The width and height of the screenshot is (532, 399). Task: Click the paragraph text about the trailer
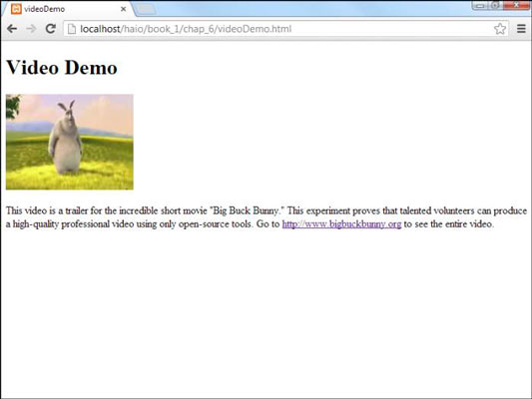[x=266, y=217]
